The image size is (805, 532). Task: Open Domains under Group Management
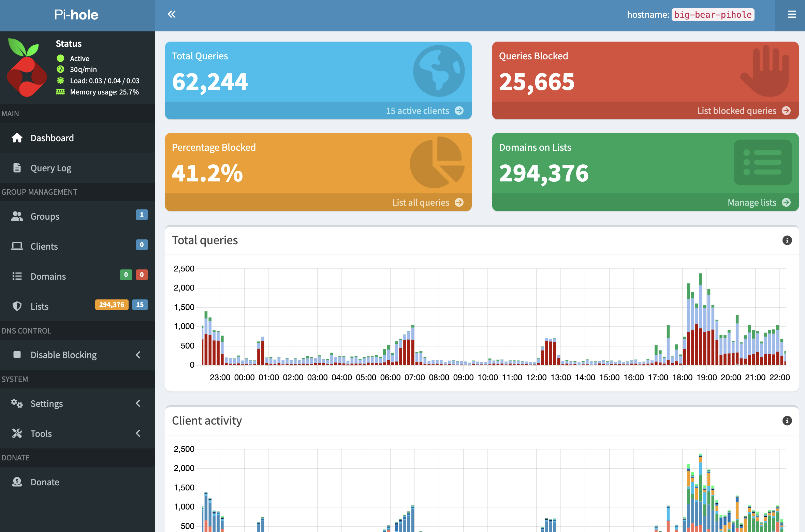click(48, 276)
